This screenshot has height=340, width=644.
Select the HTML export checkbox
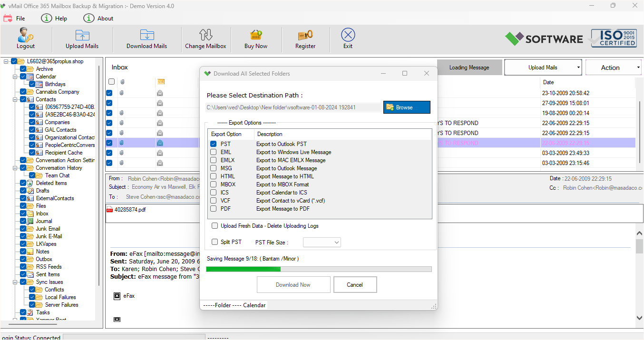pos(214,176)
